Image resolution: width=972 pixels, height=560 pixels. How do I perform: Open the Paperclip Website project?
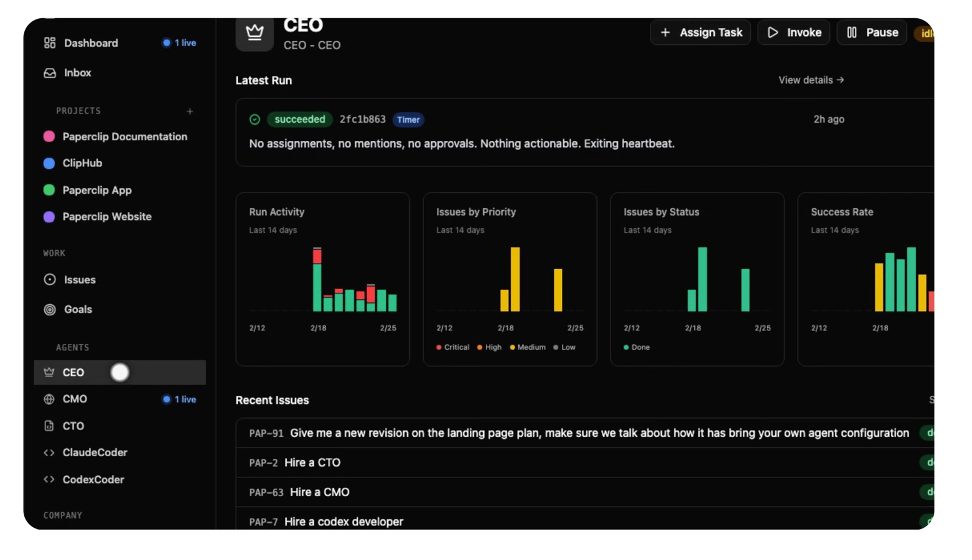[x=107, y=217]
